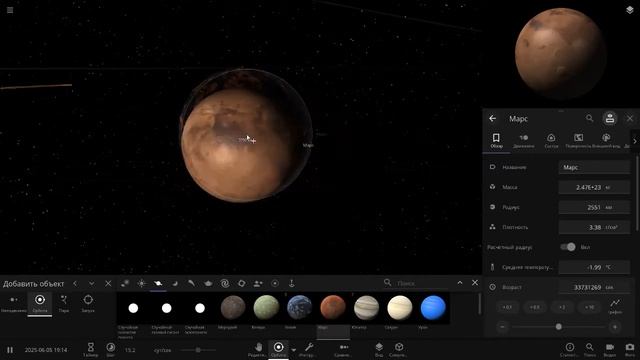
Task: Click the plus button on the age slider
Action: coord(615,327)
